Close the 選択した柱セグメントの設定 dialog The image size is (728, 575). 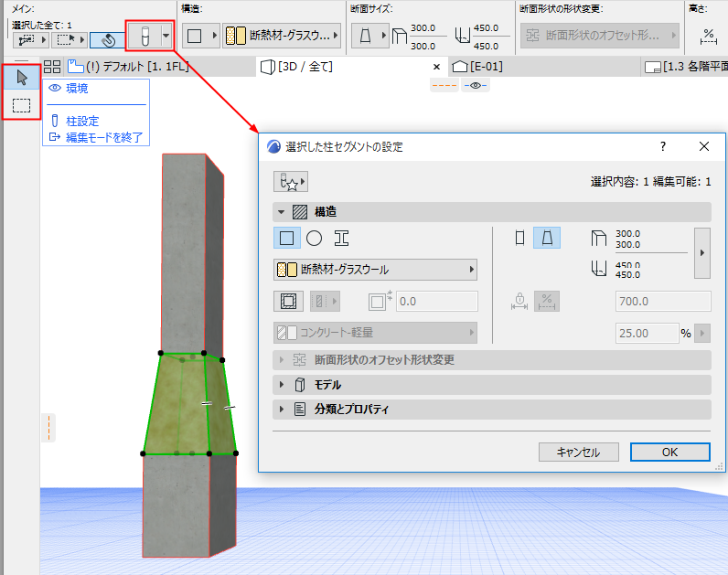[704, 146]
